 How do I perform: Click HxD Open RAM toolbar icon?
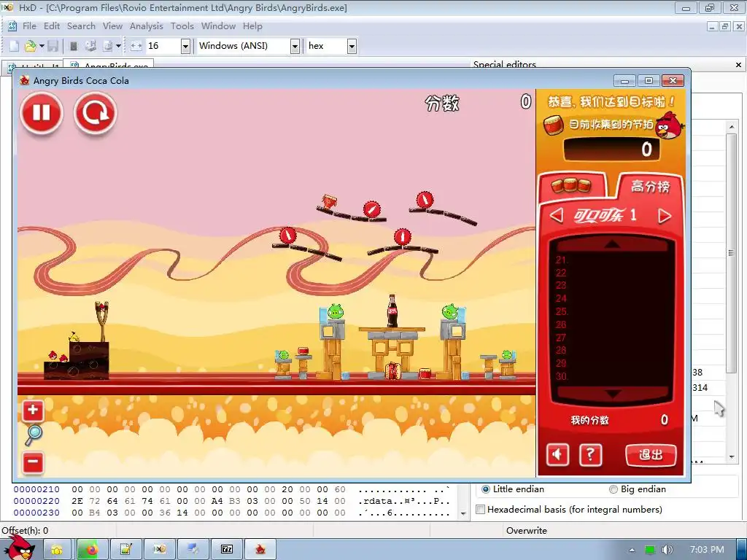click(74, 46)
